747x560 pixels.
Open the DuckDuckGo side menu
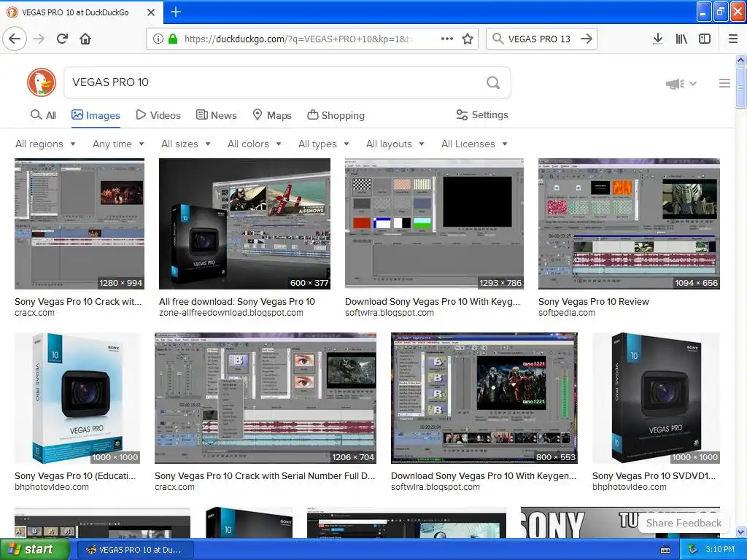pyautogui.click(x=724, y=83)
